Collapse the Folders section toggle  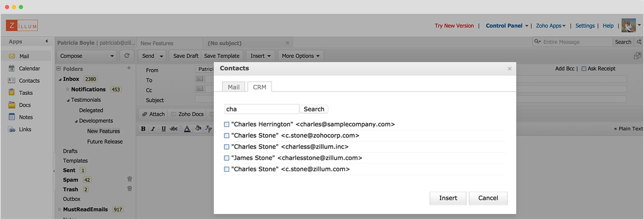[59, 69]
